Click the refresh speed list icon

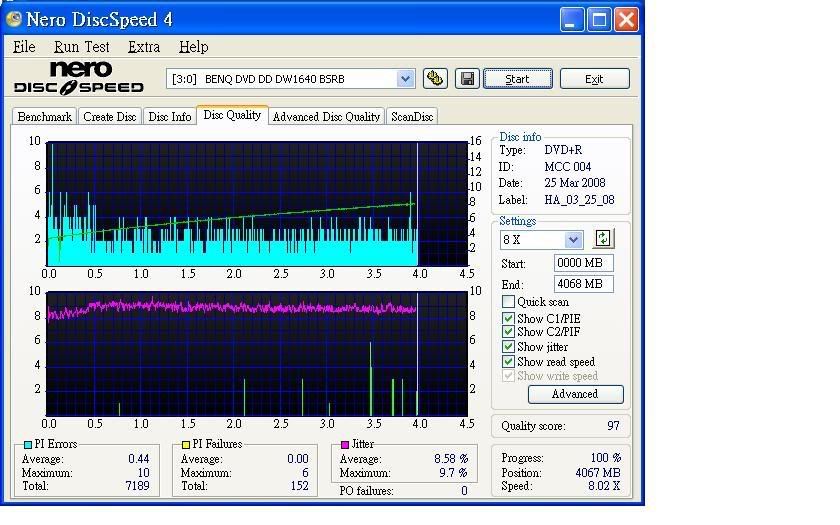point(603,238)
